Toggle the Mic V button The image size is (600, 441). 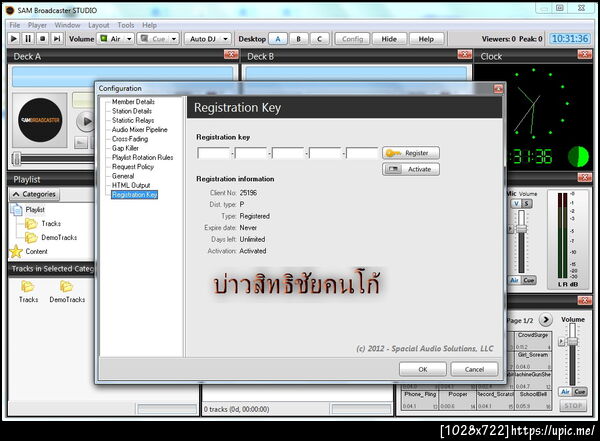coord(517,203)
